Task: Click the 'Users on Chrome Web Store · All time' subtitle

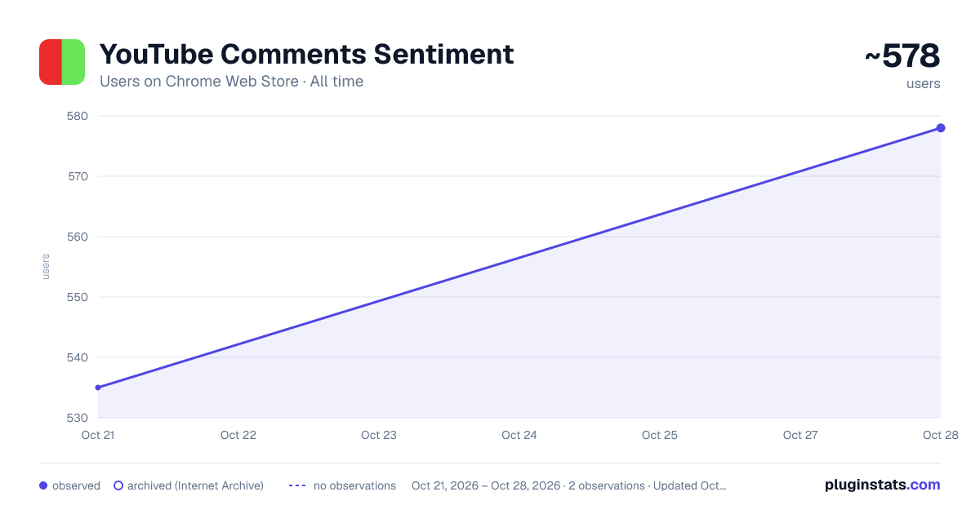Action: [231, 82]
